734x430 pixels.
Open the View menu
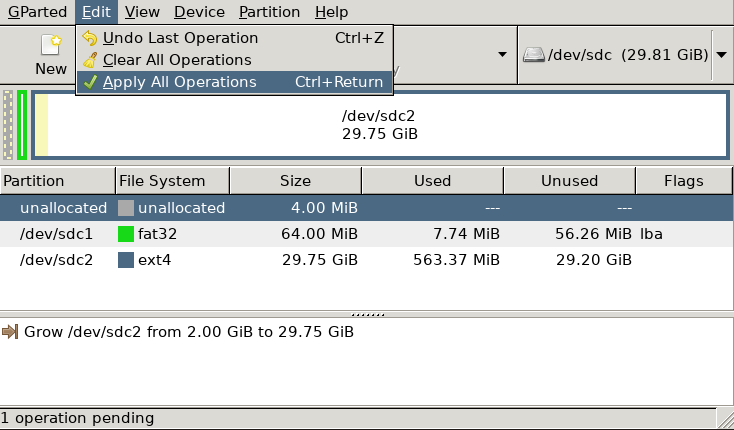142,12
